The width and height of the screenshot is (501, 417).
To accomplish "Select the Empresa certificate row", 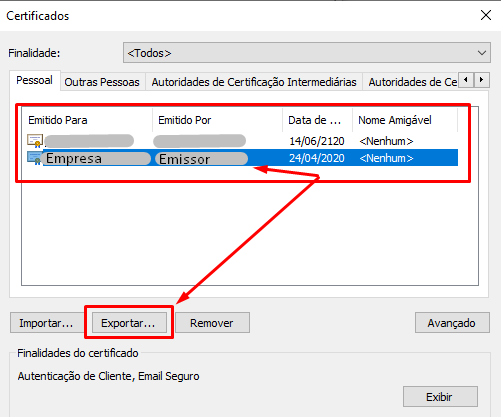I will (x=242, y=158).
